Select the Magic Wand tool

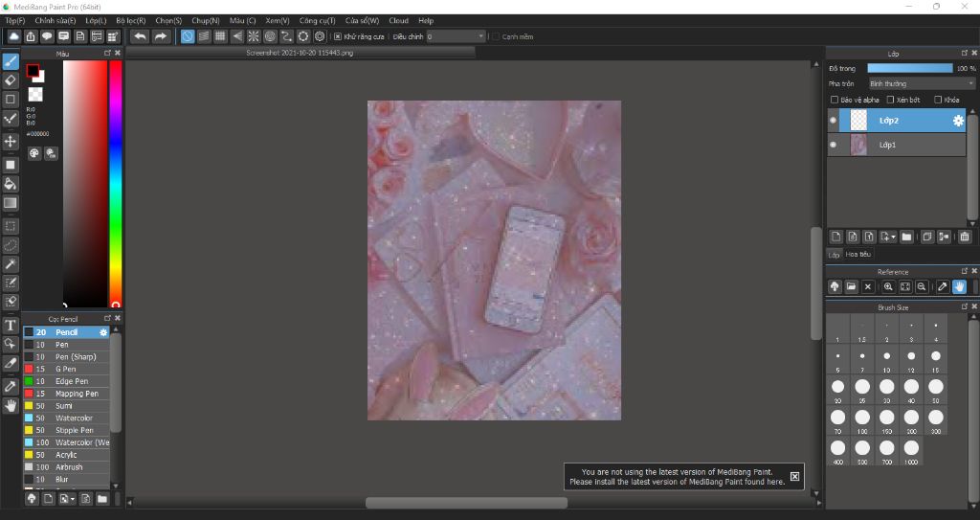pyautogui.click(x=11, y=263)
